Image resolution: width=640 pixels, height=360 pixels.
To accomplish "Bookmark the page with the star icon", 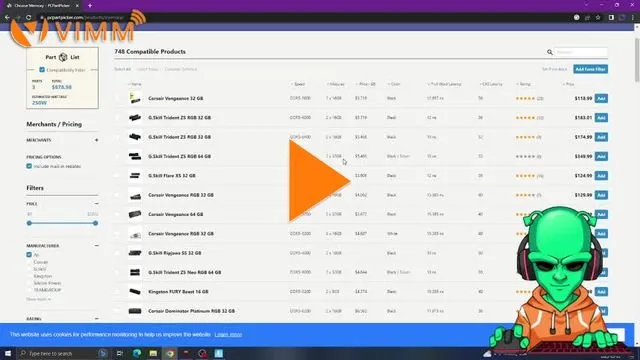I will [x=598, y=18].
